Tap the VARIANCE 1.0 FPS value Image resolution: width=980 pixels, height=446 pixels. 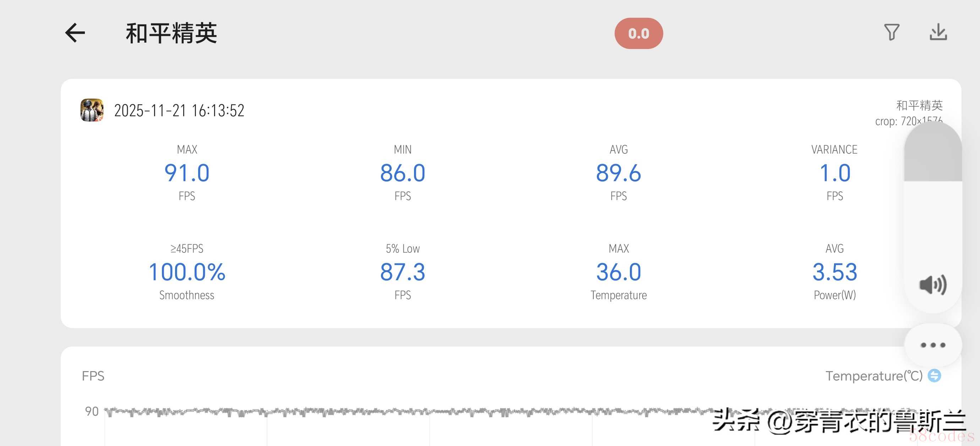835,173
